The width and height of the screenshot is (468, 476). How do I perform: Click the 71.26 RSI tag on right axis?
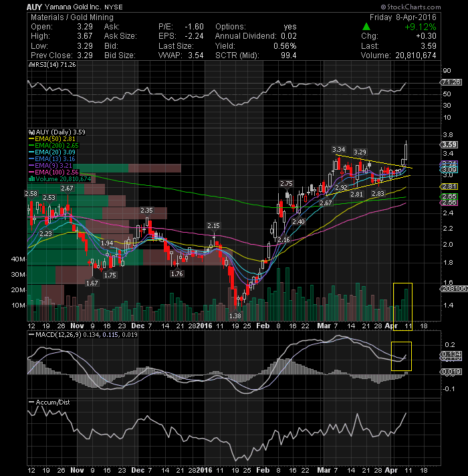[451, 82]
